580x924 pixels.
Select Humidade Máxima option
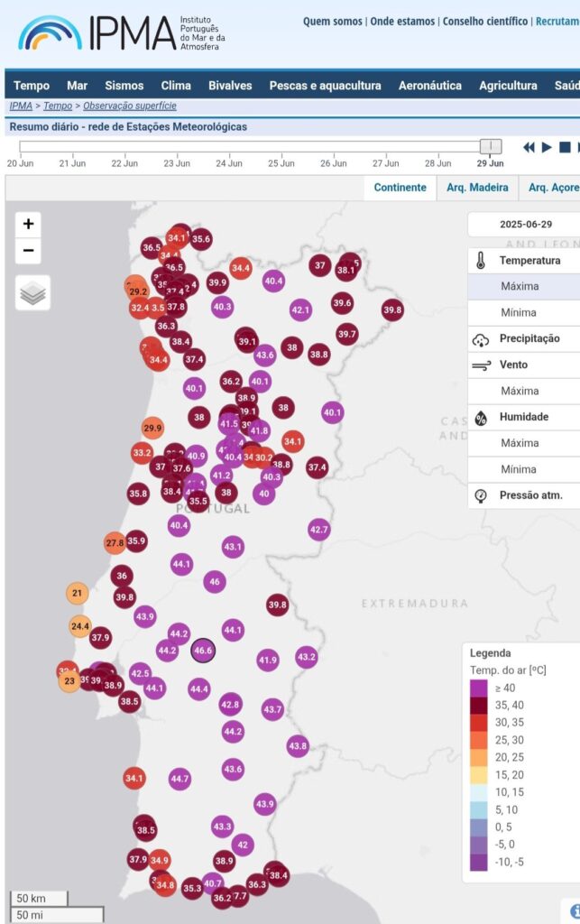click(x=523, y=443)
